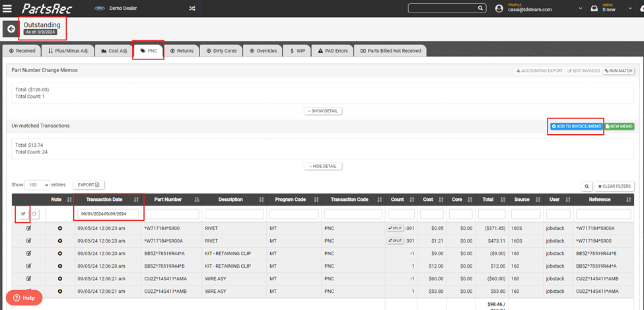Switch to the Returns tab
644x310 pixels.
coord(182,51)
